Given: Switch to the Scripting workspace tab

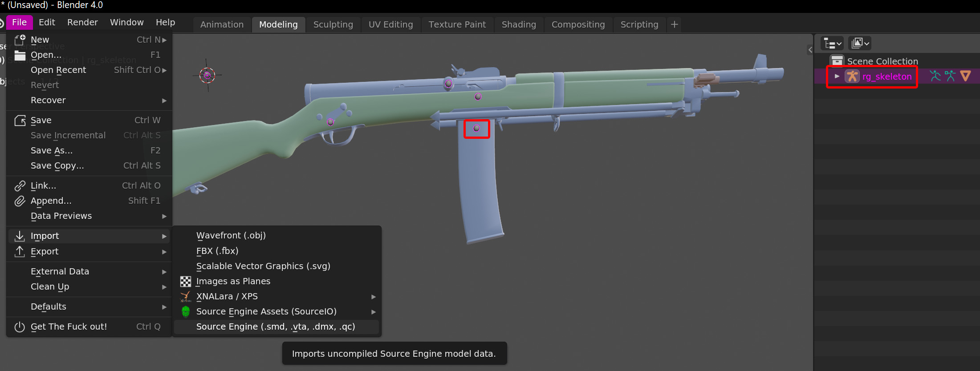Looking at the screenshot, I should [639, 24].
